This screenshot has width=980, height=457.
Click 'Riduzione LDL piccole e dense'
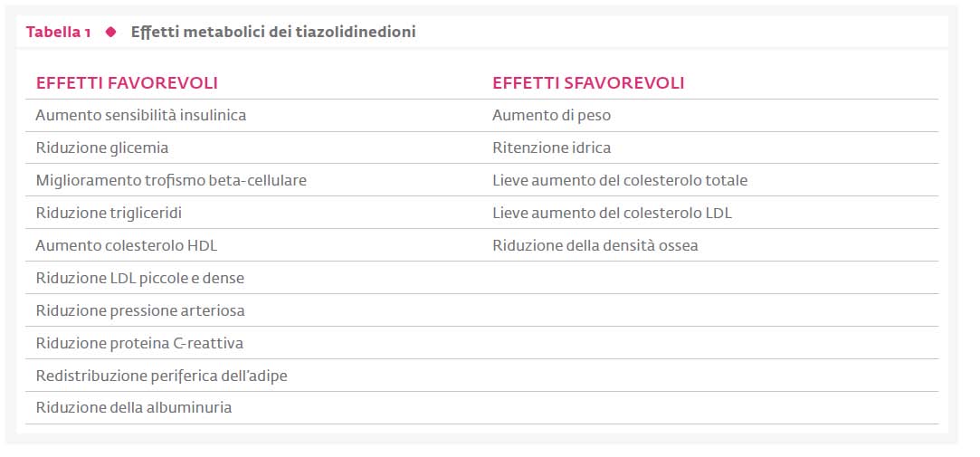coord(140,278)
